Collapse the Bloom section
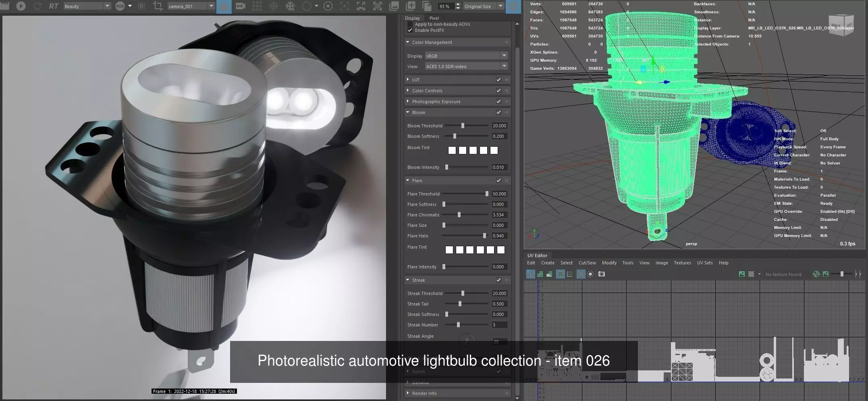Screen dimensions: 868x401 [408, 112]
